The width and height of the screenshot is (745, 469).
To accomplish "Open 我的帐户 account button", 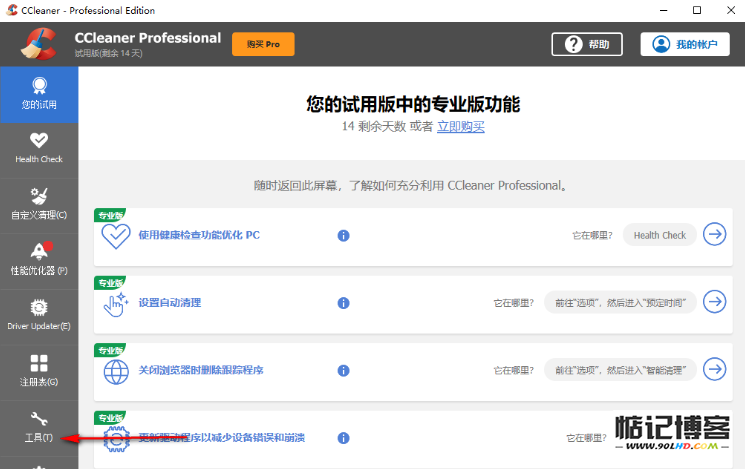I will pyautogui.click(x=685, y=44).
